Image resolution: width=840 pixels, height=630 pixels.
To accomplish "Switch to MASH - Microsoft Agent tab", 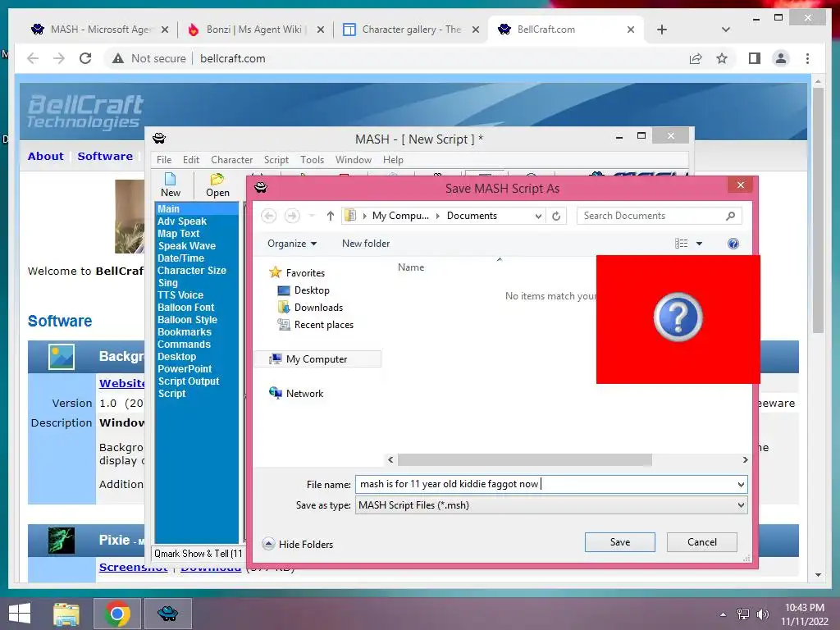I will point(99,30).
